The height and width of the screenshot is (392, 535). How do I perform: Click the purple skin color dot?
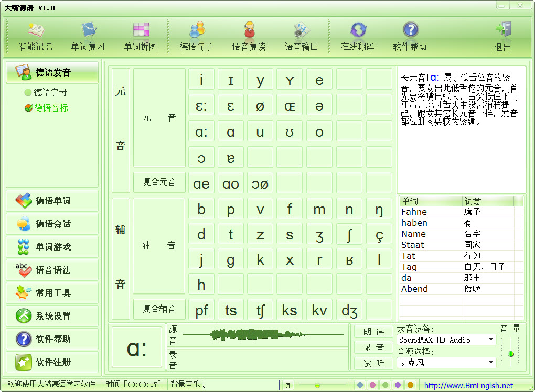point(398,385)
